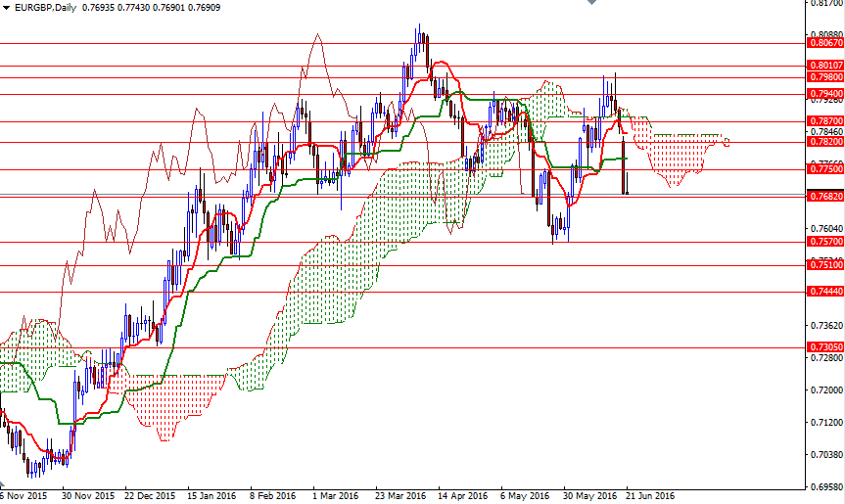Select the 0.75700 red price label

pos(825,243)
